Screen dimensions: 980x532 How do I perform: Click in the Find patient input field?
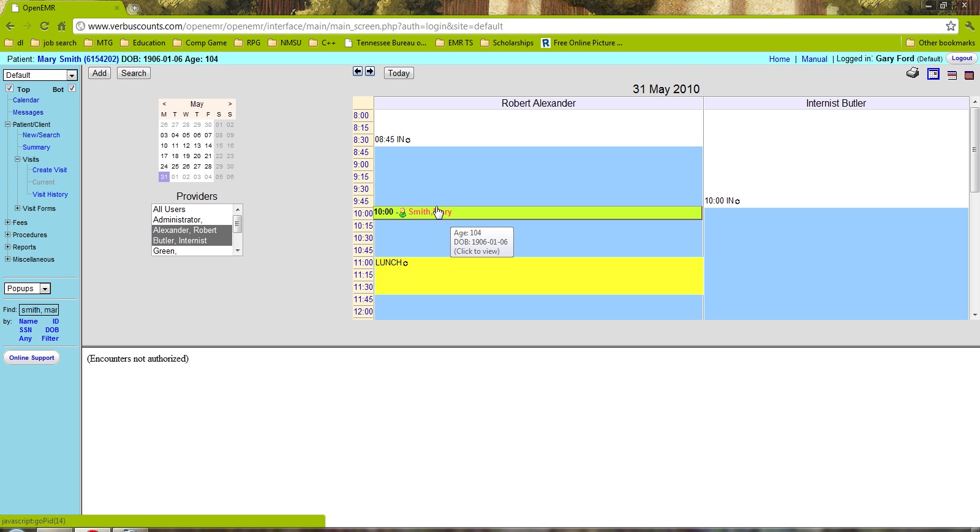39,310
